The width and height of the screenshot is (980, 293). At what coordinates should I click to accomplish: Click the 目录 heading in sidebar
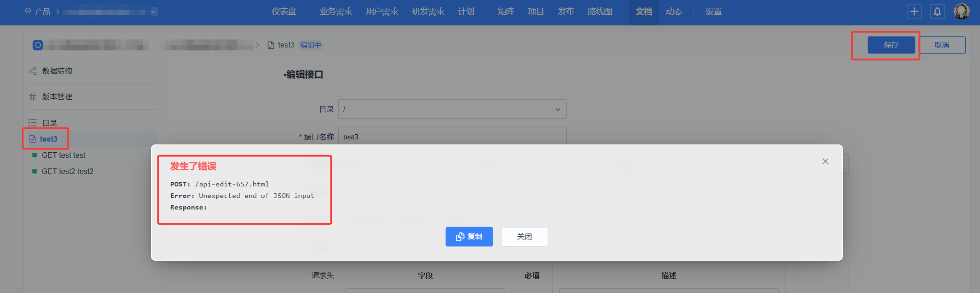[50, 123]
